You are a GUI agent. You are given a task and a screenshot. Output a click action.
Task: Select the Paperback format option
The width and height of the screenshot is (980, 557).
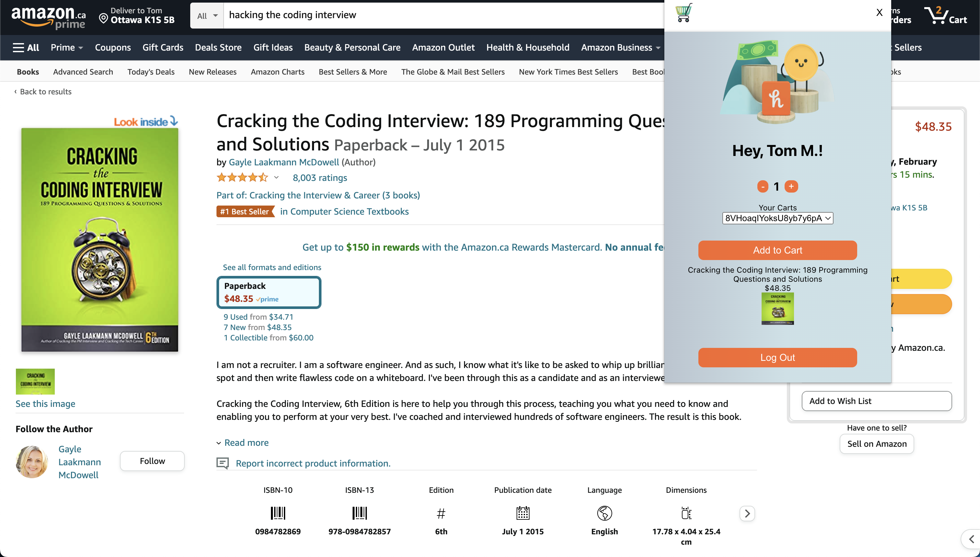tap(269, 292)
